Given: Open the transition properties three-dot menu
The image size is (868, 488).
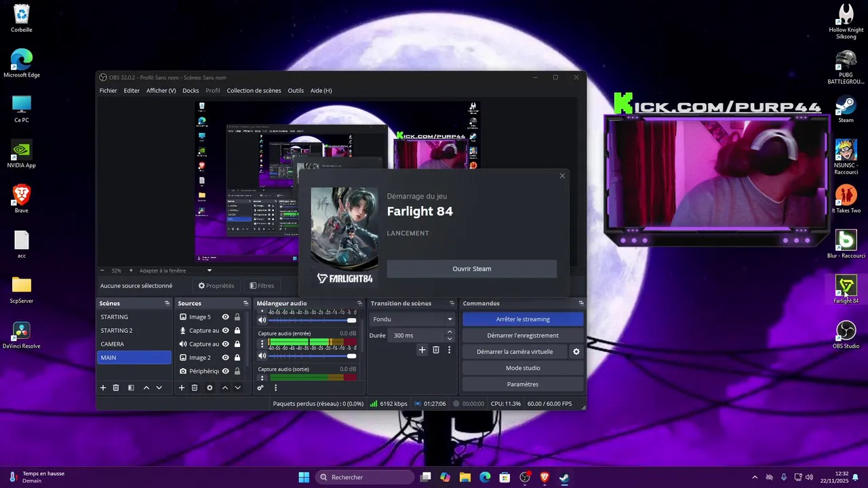Looking at the screenshot, I should (449, 350).
